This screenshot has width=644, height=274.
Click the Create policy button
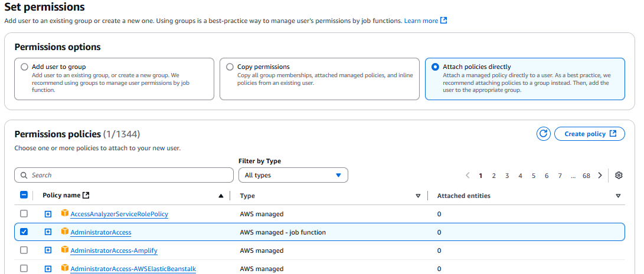pos(589,134)
